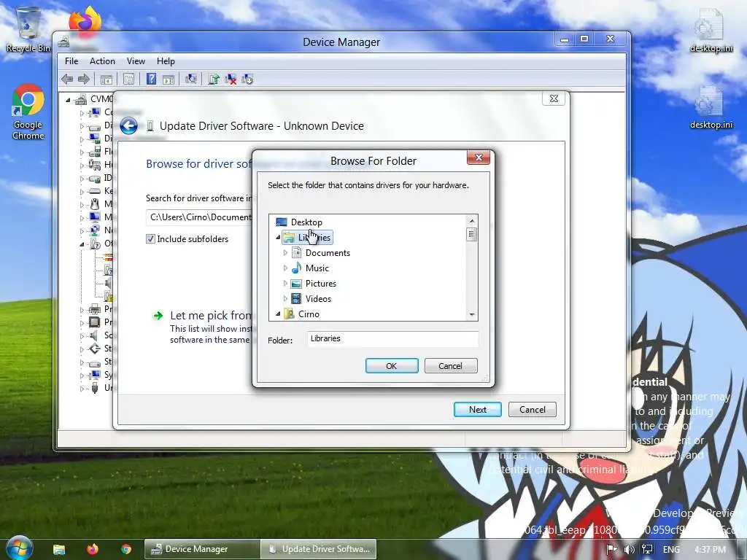Open the View menu in Device Manager
The width and height of the screenshot is (747, 560).
point(136,61)
